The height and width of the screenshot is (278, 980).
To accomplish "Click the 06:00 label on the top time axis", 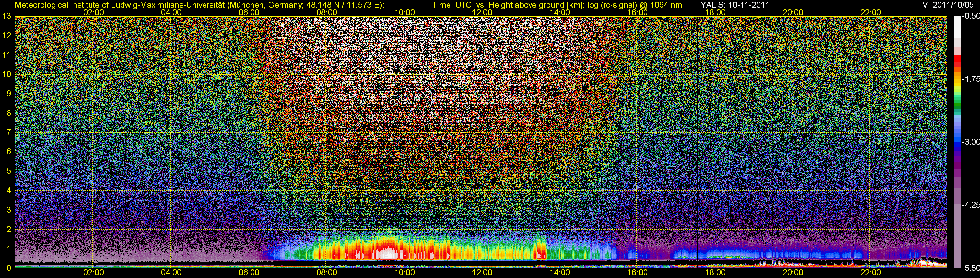I will point(249,12).
